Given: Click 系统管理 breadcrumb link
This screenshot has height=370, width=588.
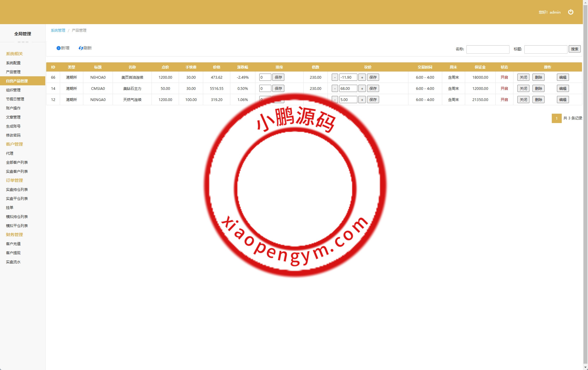Looking at the screenshot, I should pos(58,30).
